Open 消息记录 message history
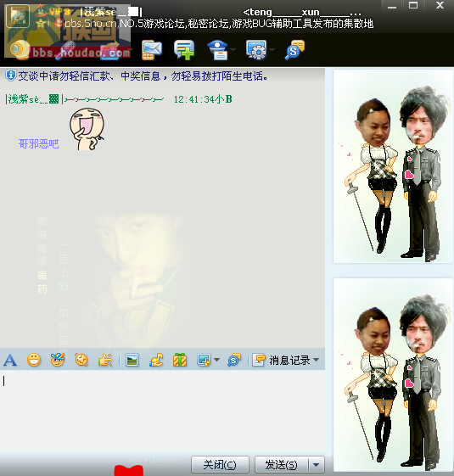Image resolution: width=454 pixels, height=476 pixels. click(x=281, y=361)
